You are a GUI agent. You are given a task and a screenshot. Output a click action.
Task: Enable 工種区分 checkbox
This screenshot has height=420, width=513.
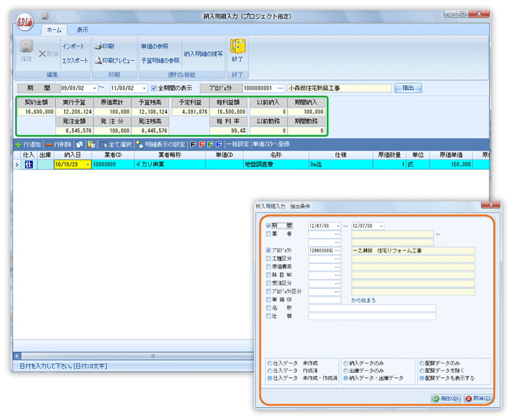click(269, 258)
